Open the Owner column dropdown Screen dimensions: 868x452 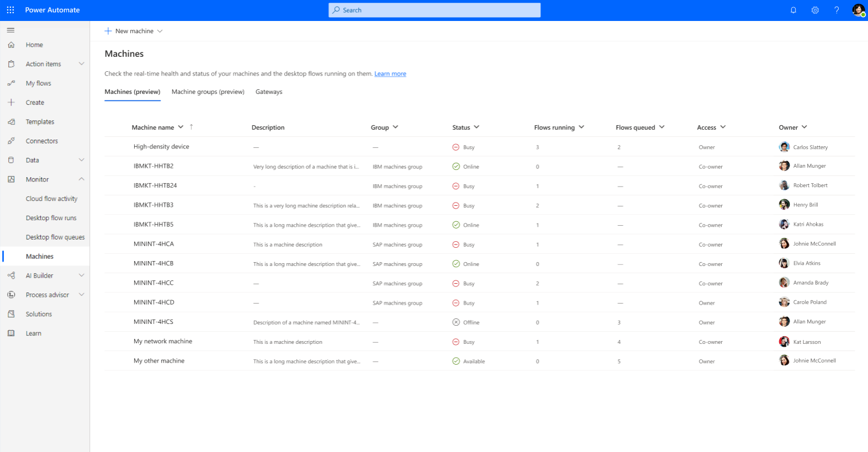(805, 127)
